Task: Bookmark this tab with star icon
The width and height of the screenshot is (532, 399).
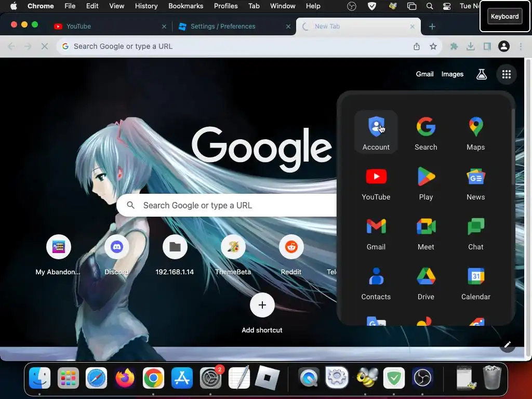Action: pyautogui.click(x=433, y=46)
